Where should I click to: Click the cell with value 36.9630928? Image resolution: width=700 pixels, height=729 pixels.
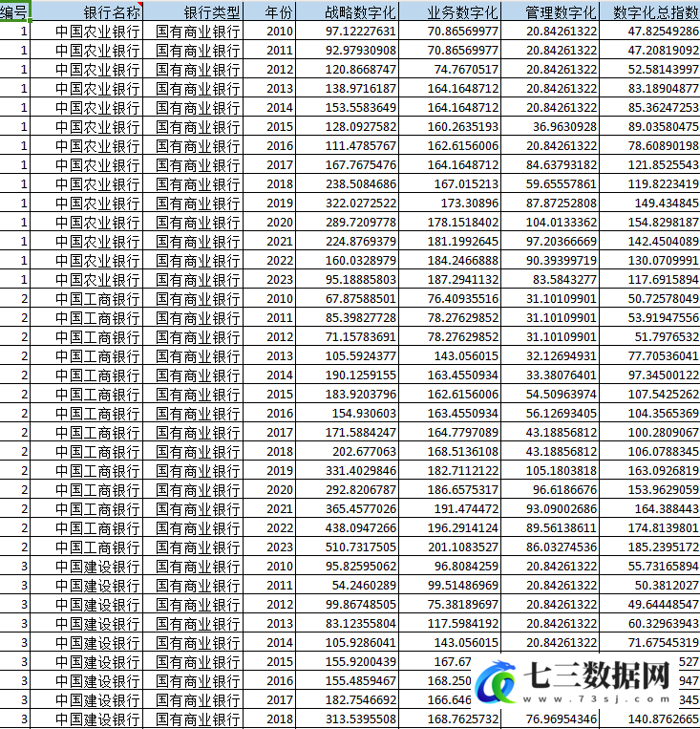click(x=550, y=126)
